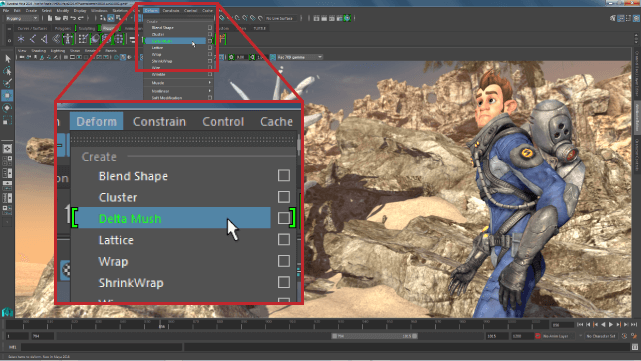The width and height of the screenshot is (641, 361).
Task: Jump to start of playback range
Action: coord(580,325)
